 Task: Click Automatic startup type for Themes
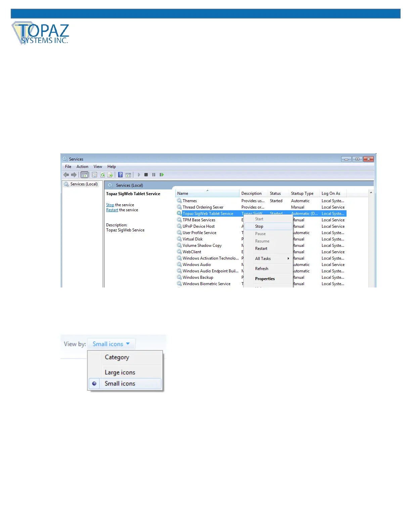pyautogui.click(x=300, y=201)
